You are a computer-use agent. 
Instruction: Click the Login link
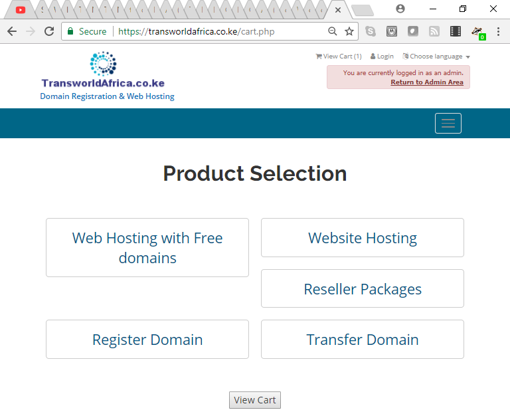coord(382,56)
